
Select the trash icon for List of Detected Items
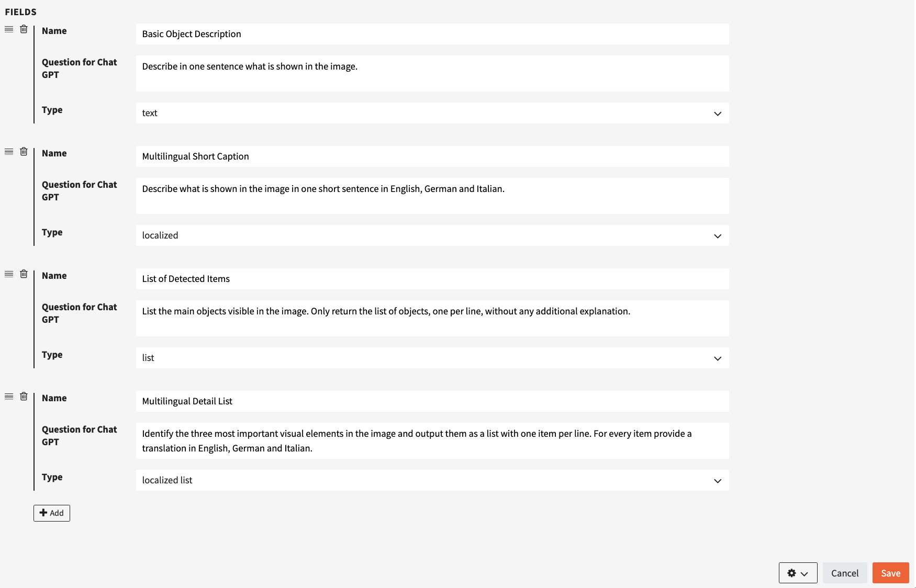24,274
